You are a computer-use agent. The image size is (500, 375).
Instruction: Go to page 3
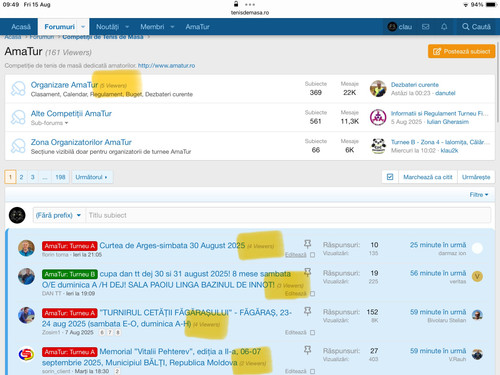click(33, 177)
